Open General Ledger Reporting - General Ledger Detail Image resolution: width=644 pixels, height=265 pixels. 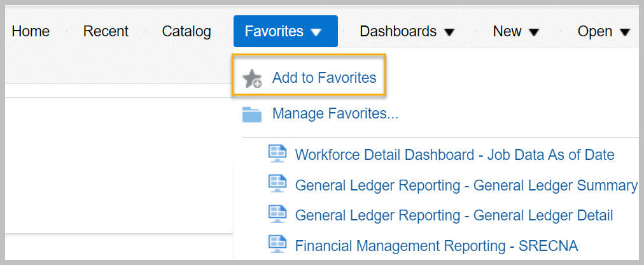[454, 215]
